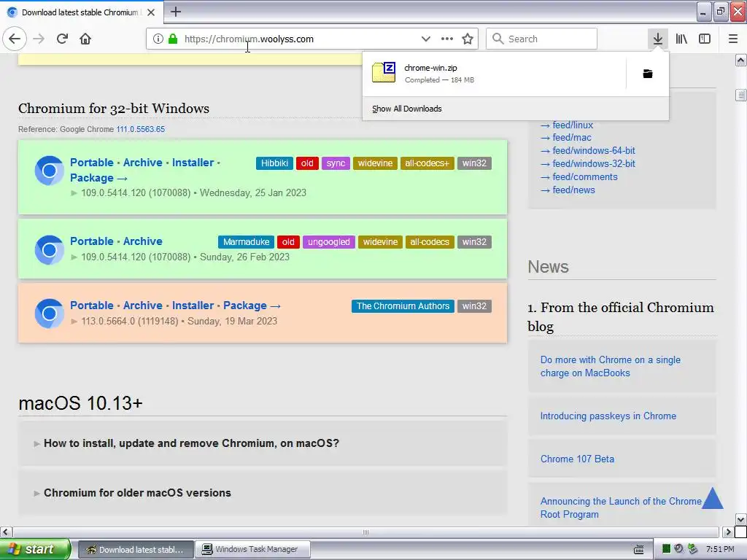Click the horizontal scrollbar right arrow
Screen dimensions: 747x560
coord(728,532)
